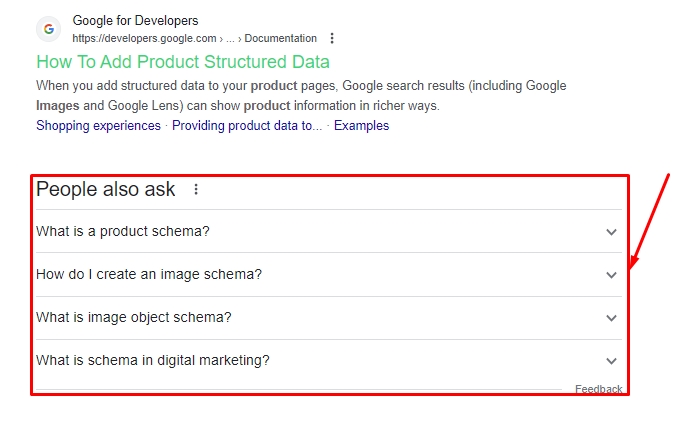Click question text What is schema in digital marketing?
Viewport: 693px width, 434px height.
click(x=153, y=360)
